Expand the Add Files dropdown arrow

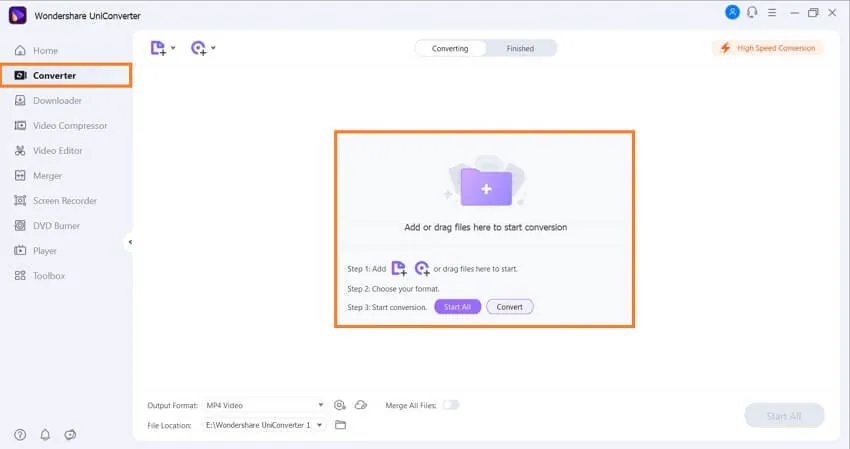tap(173, 48)
